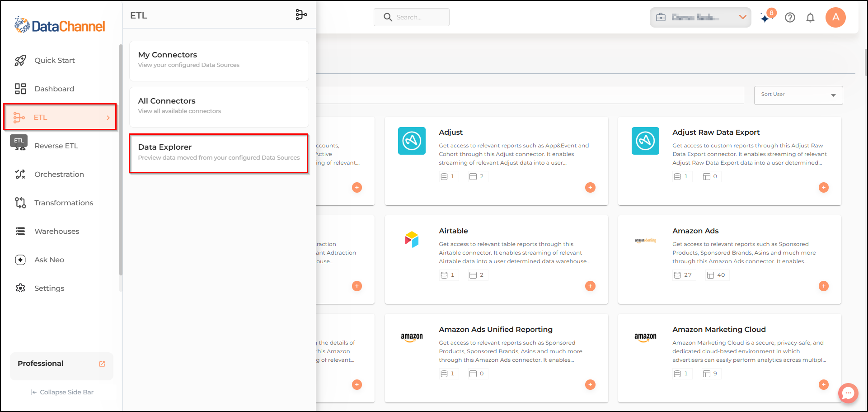Open Professional plan external link icon

[102, 364]
